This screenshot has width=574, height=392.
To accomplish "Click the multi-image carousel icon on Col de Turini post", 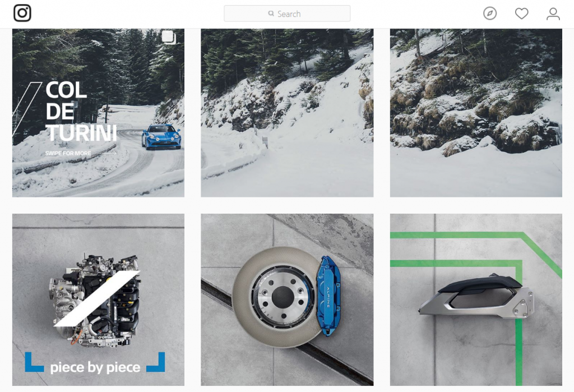I will [x=169, y=38].
